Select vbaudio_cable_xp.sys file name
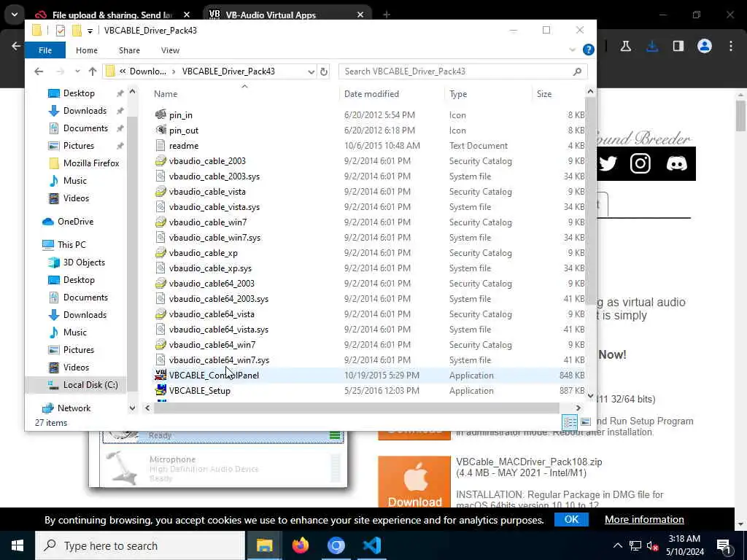Viewport: 747px width, 560px height. (x=210, y=268)
